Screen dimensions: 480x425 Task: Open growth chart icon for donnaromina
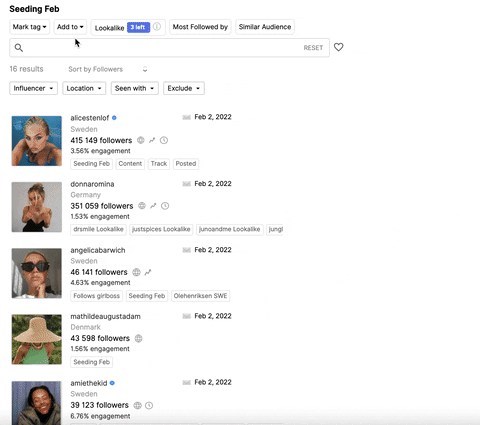point(153,206)
